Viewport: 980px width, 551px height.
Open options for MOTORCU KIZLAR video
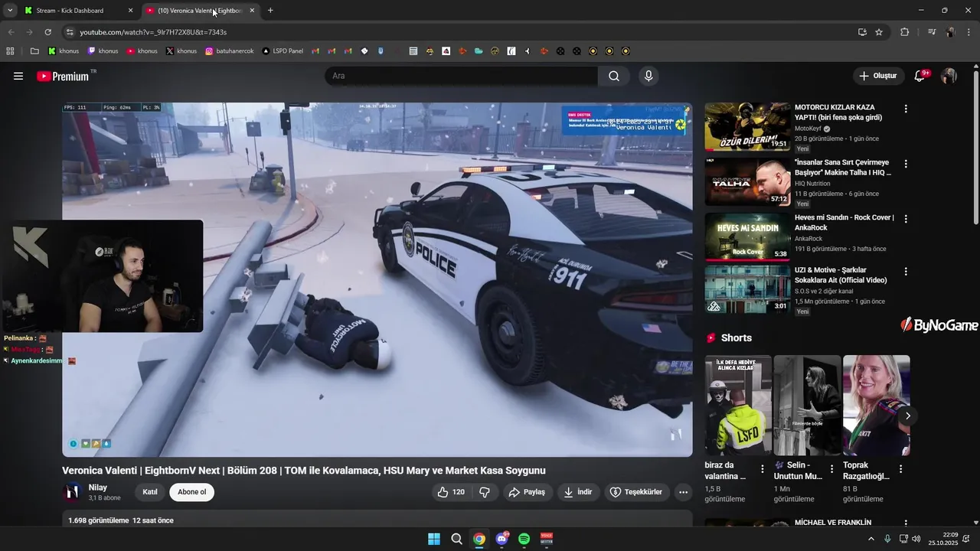click(x=906, y=109)
